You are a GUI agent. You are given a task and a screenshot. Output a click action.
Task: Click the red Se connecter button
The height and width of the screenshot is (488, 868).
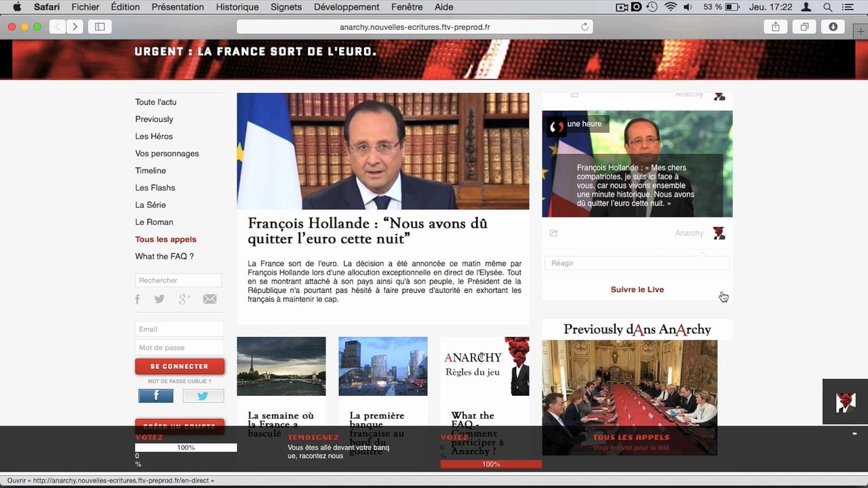point(180,367)
